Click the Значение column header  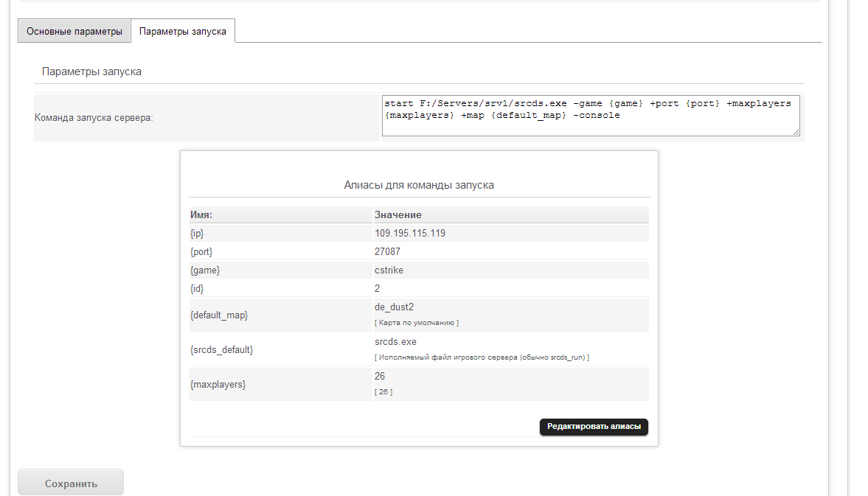[x=397, y=214]
